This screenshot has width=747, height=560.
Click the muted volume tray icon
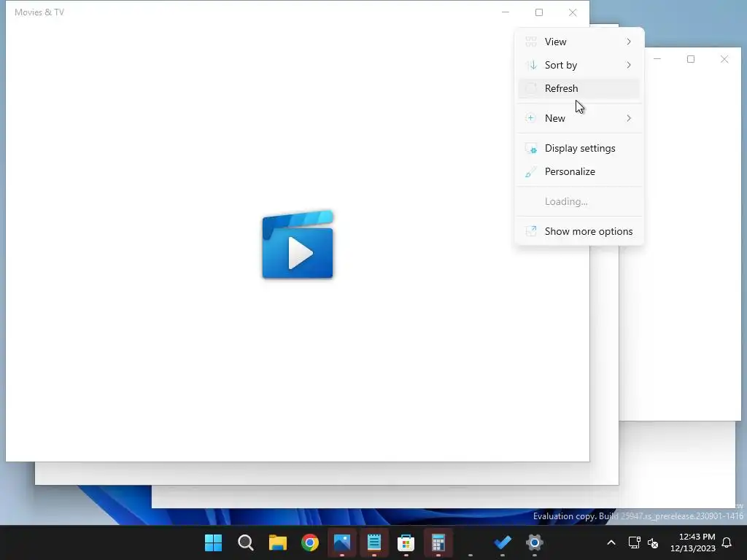point(653,542)
